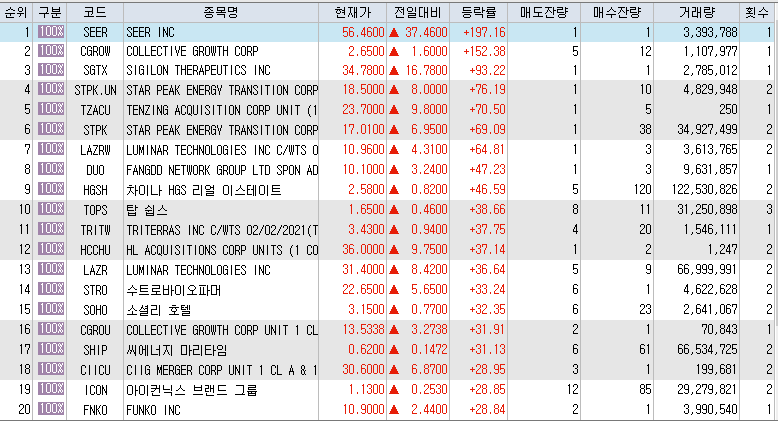Click the volume 122,530,826
This screenshot has width=778, height=421.
point(705,190)
